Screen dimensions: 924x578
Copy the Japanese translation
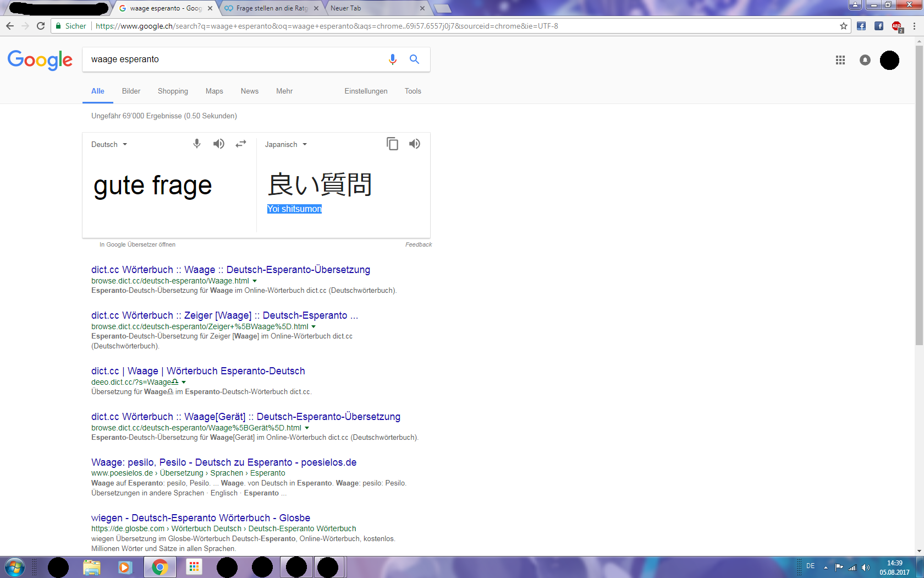(392, 144)
